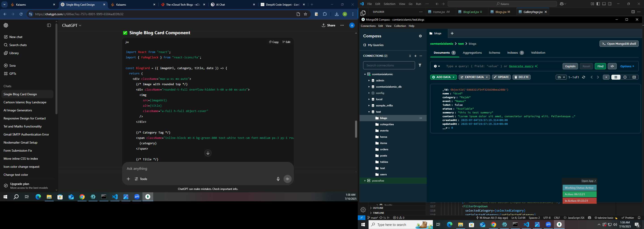This screenshot has width=644, height=229.
Task: Open ChatGPT conversation options ellipsis
Action: point(342,25)
